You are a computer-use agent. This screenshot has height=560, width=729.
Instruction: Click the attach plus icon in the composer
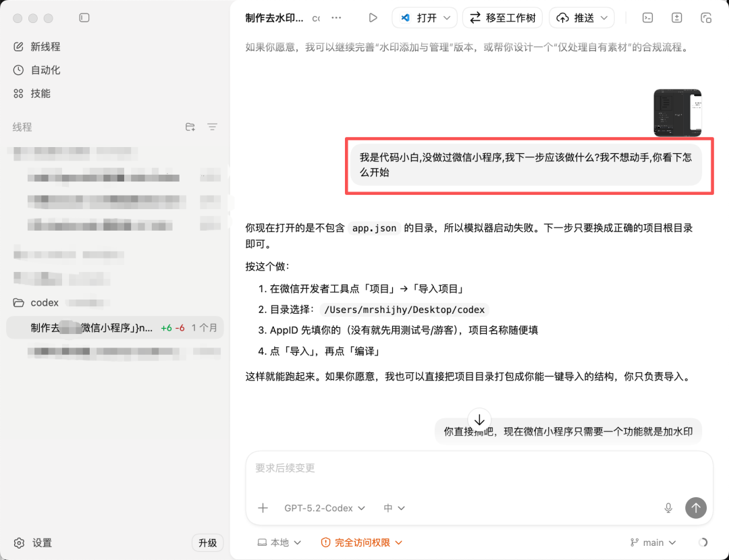pos(263,508)
